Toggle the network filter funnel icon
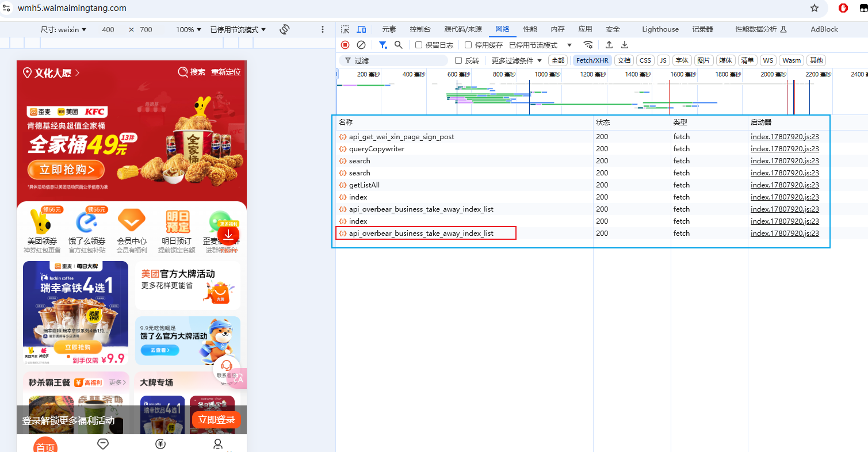The width and height of the screenshot is (868, 452). (x=383, y=45)
